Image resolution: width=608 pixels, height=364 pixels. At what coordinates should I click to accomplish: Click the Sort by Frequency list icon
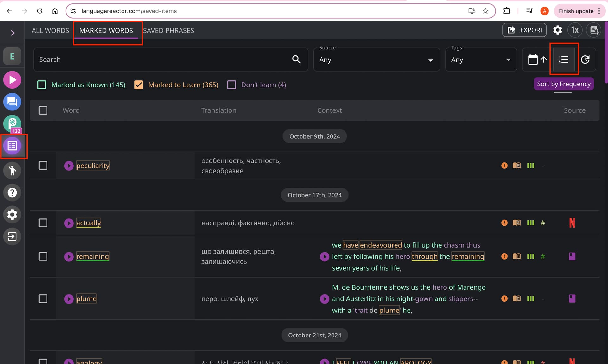tap(564, 60)
